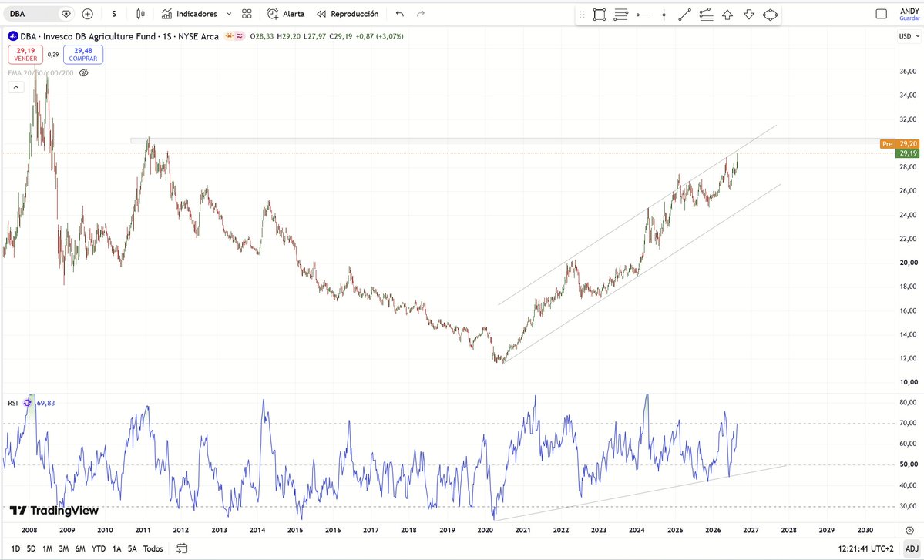
Task: Grab the favorites drawing toolbar handle
Action: pos(582,15)
